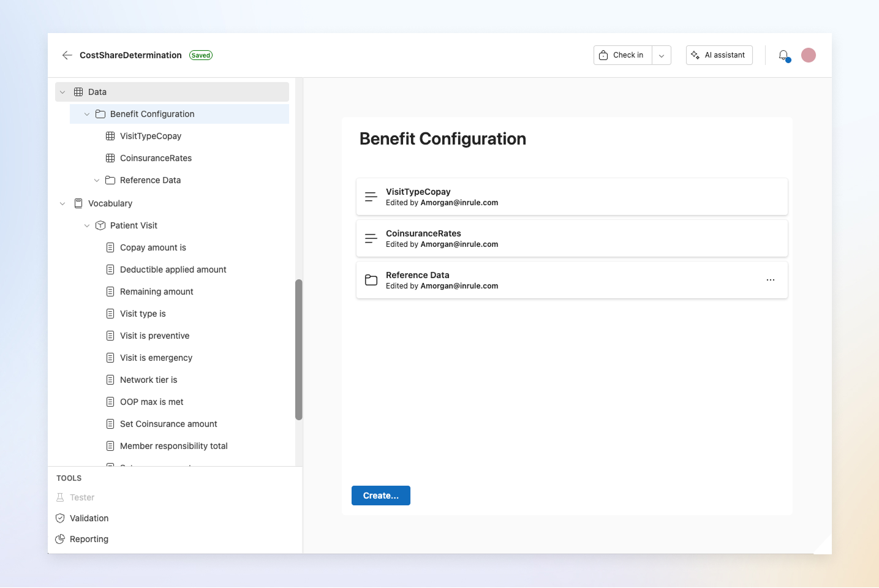Screen dimensions: 879x588
Task: Click the Check in button
Action: point(622,55)
